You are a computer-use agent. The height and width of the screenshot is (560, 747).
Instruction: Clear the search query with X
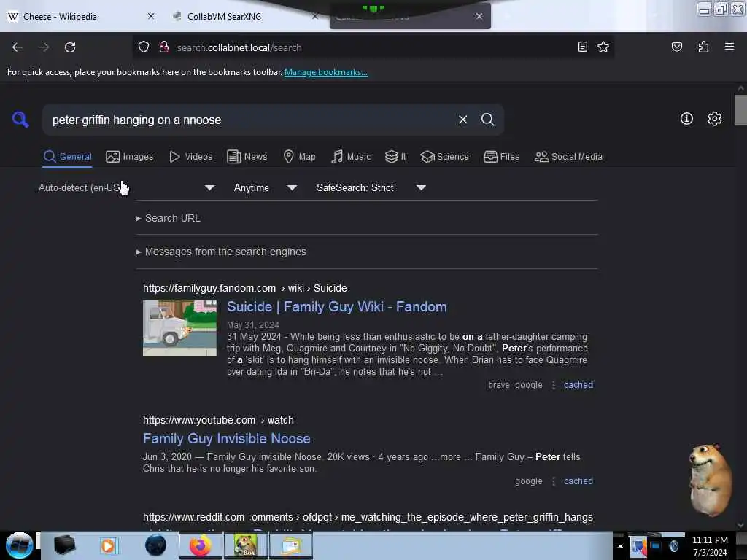pos(462,120)
